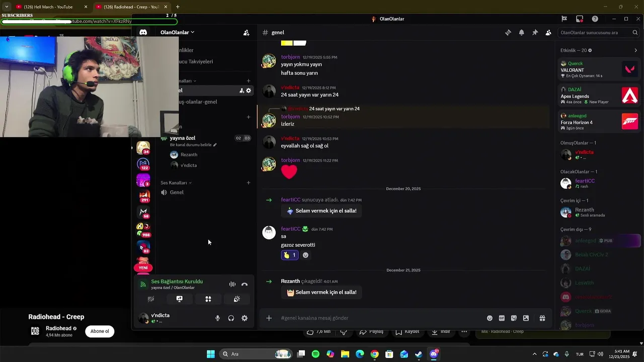Click the search magnifier in Discord search box
644x362 pixels.
(x=635, y=33)
